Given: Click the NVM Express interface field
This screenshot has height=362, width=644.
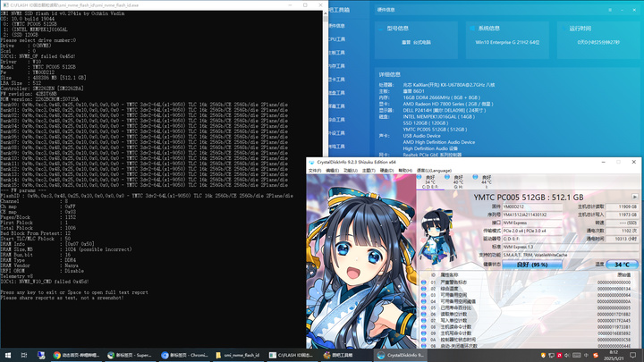Looking at the screenshot, I should point(532,223).
